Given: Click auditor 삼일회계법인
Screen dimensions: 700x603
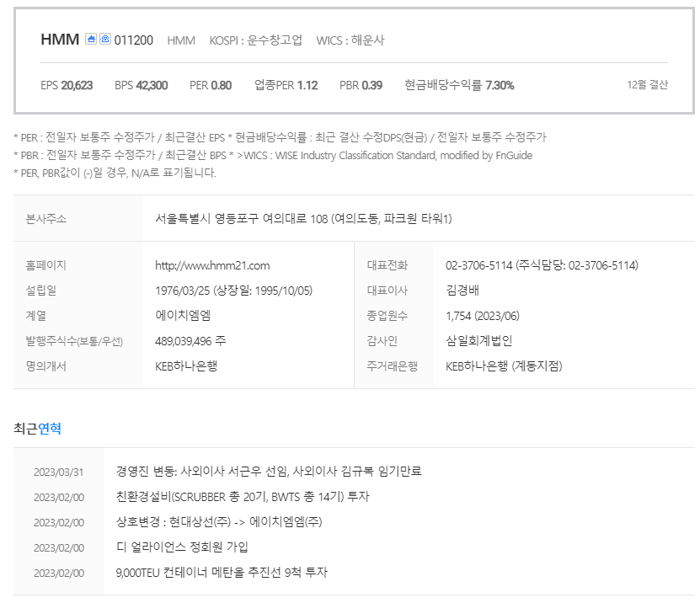Looking at the screenshot, I should tap(479, 341).
